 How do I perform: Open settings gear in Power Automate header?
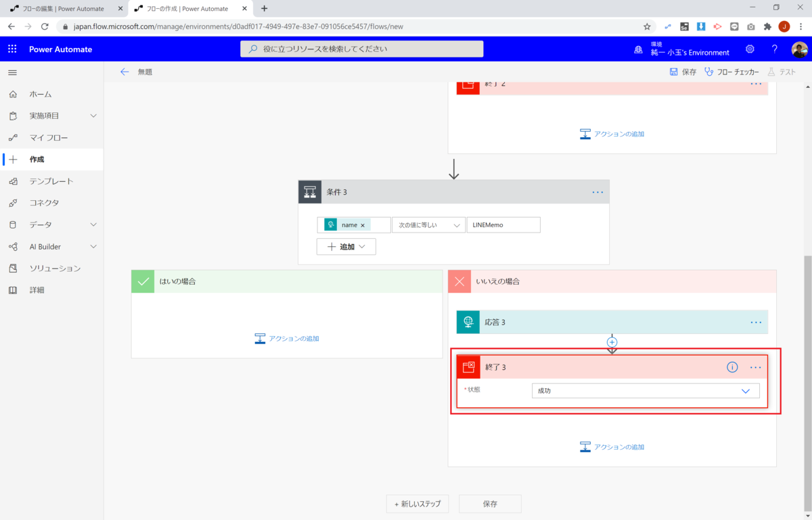(x=750, y=49)
